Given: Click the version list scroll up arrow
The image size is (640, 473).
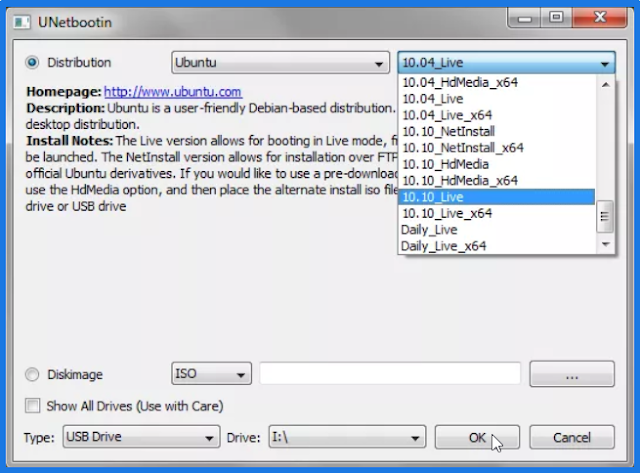Looking at the screenshot, I should [x=606, y=84].
